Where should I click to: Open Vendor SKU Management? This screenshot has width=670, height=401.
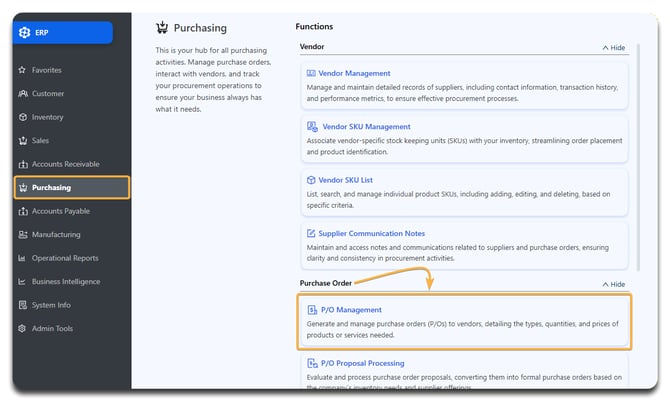366,127
